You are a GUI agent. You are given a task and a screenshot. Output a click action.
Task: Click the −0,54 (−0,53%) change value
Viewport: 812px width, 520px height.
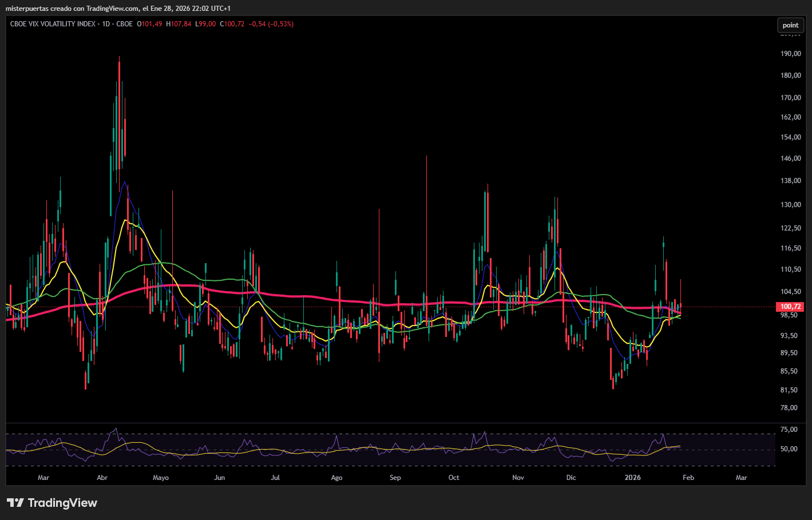(x=271, y=24)
